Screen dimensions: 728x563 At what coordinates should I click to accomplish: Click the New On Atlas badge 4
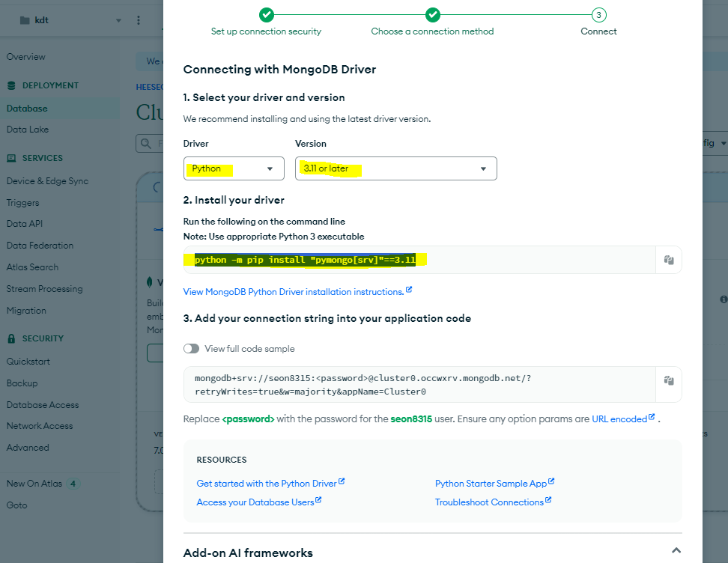[x=73, y=484]
